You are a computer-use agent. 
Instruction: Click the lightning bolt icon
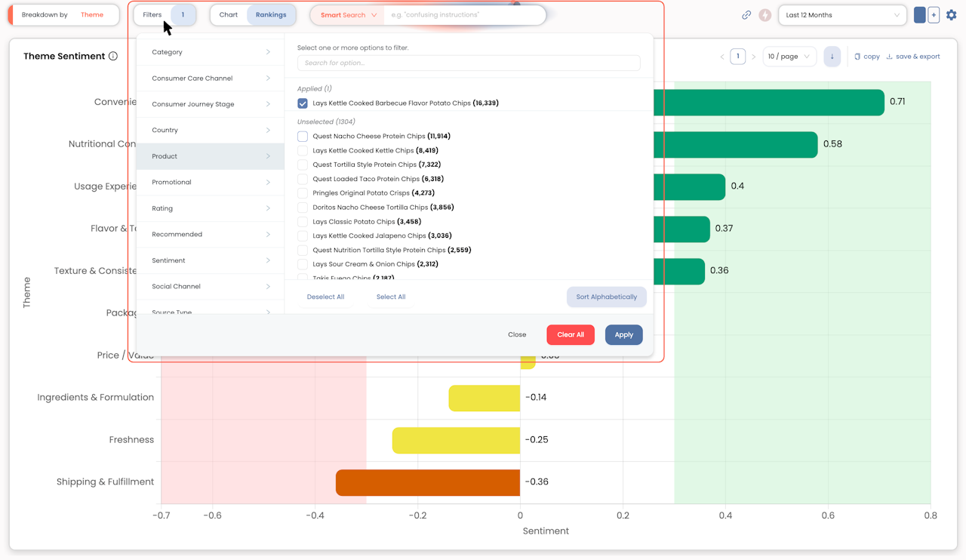click(764, 15)
